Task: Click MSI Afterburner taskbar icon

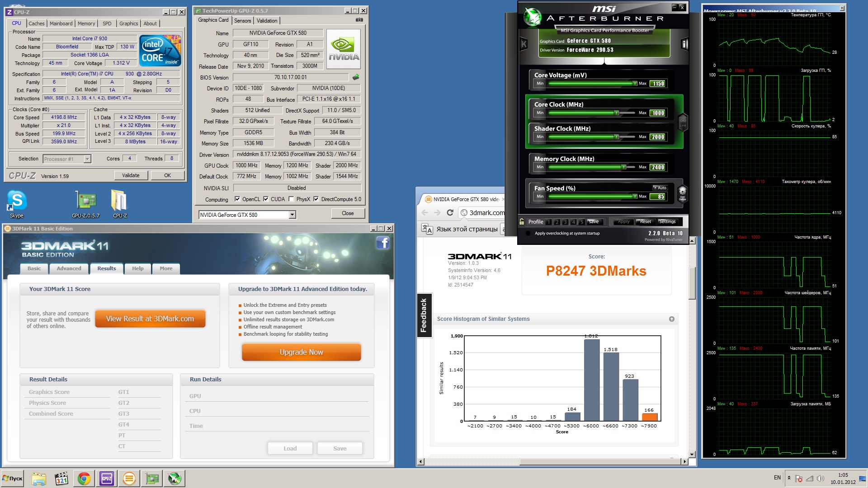Action: pyautogui.click(x=175, y=479)
